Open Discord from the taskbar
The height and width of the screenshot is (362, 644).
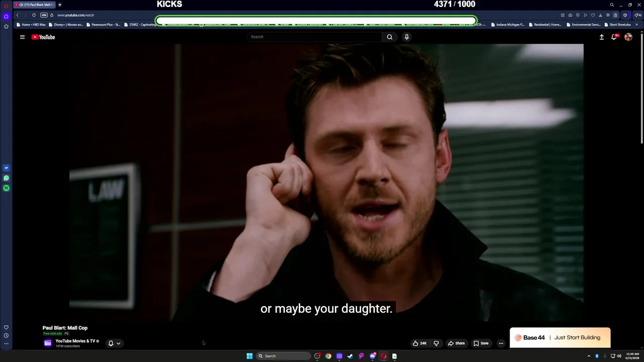click(372, 356)
